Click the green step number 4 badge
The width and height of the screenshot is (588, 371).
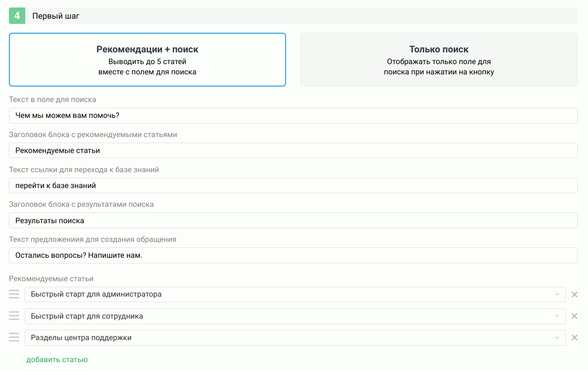pyautogui.click(x=17, y=15)
